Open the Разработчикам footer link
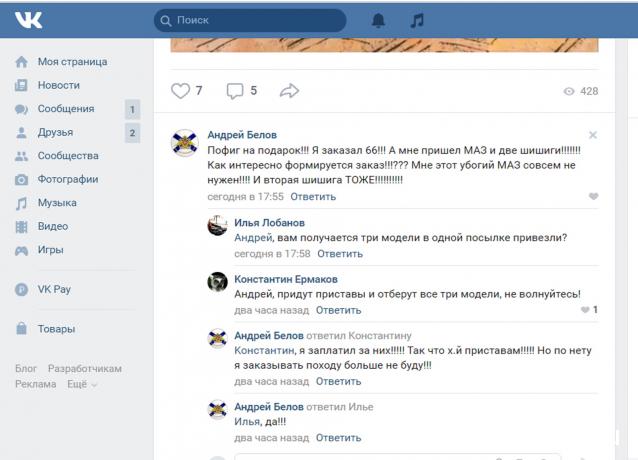 coord(85,369)
